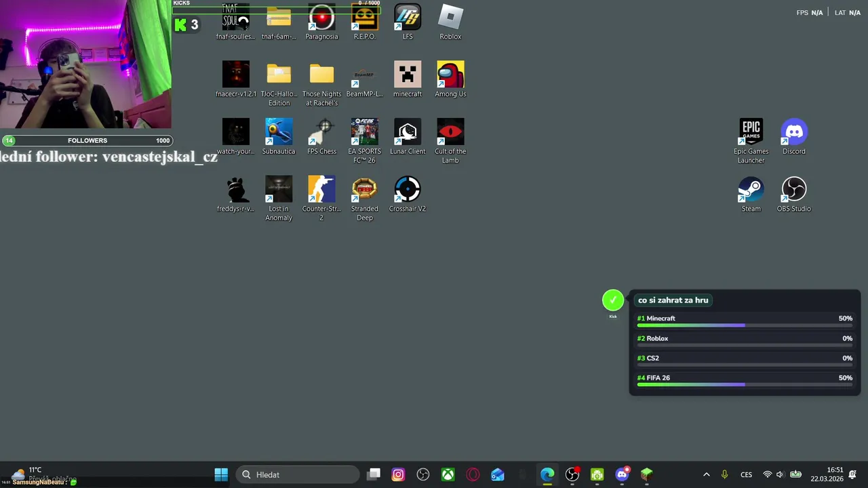This screenshot has height=488, width=868.
Task: Launch the Crosshair V2 shortcut
Action: [x=408, y=195]
